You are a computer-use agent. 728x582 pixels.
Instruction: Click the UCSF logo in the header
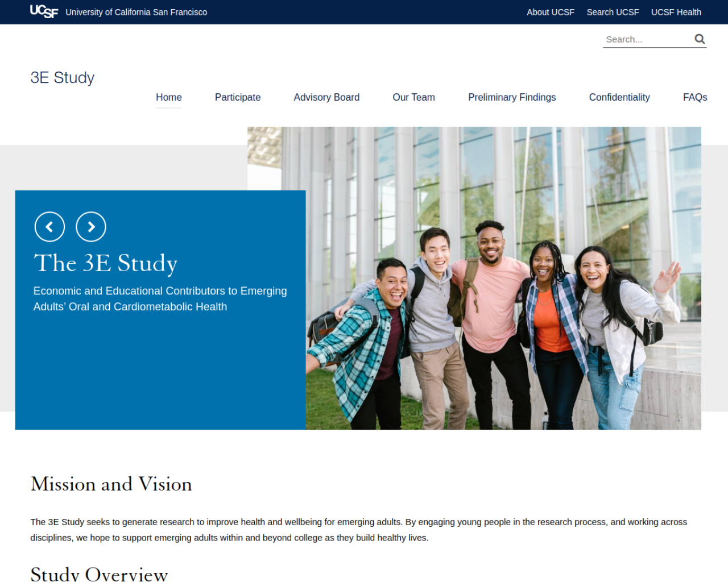(x=44, y=11)
